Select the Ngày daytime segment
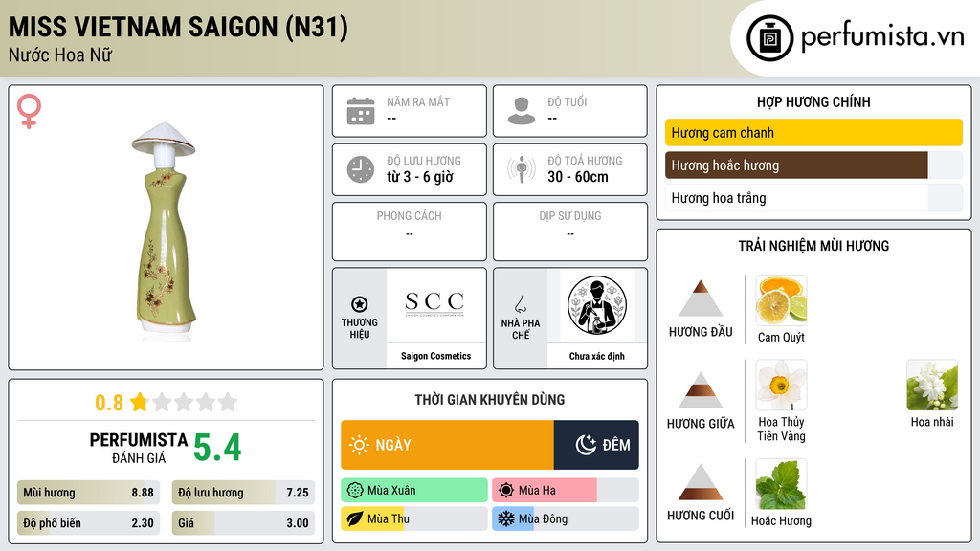The height and width of the screenshot is (551, 980). pyautogui.click(x=448, y=445)
